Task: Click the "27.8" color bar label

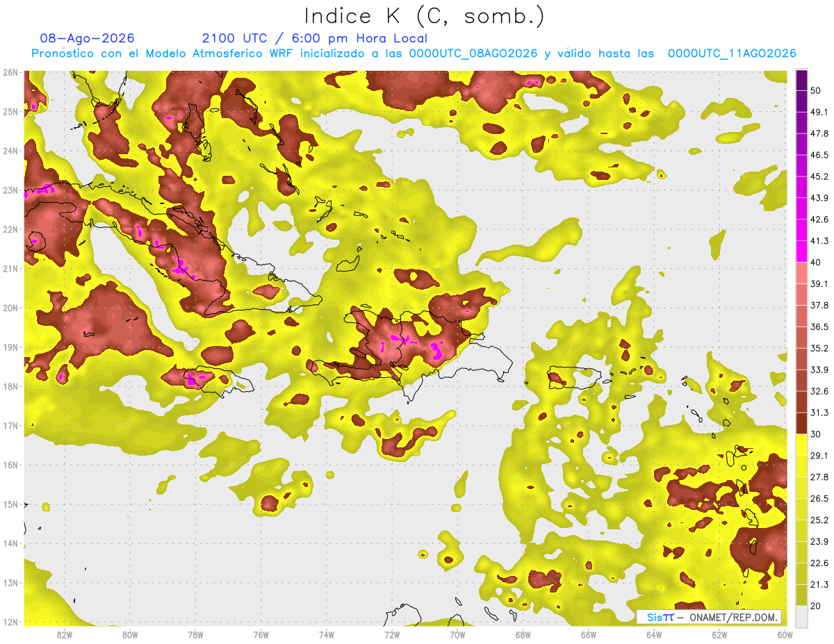Action: coord(819,477)
